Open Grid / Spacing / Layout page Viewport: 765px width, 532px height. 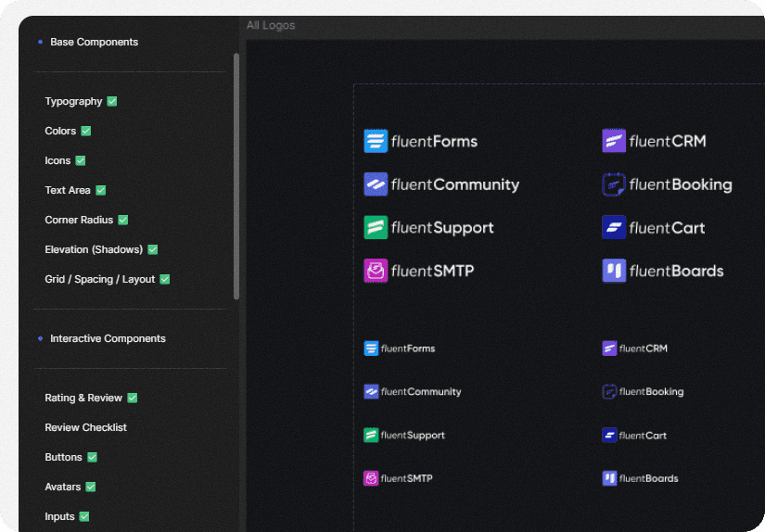coord(100,279)
